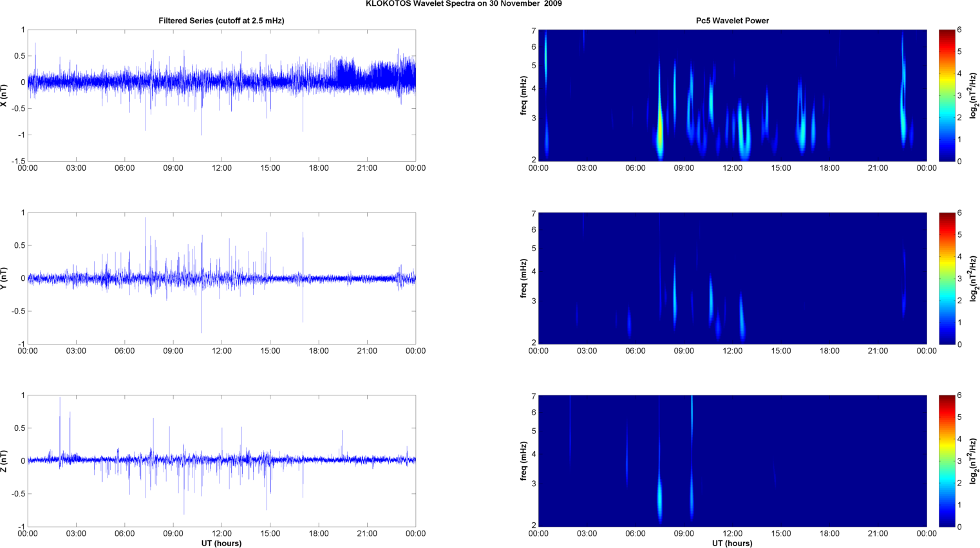Click the colorbar beside the top spectrogram
This screenshot has width=980, height=548.
947,95
